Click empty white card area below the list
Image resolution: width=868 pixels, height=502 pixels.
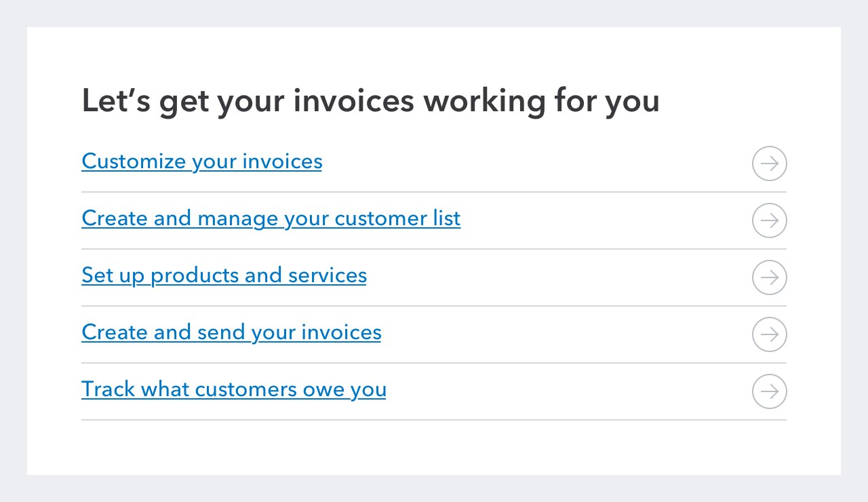[x=434, y=448]
